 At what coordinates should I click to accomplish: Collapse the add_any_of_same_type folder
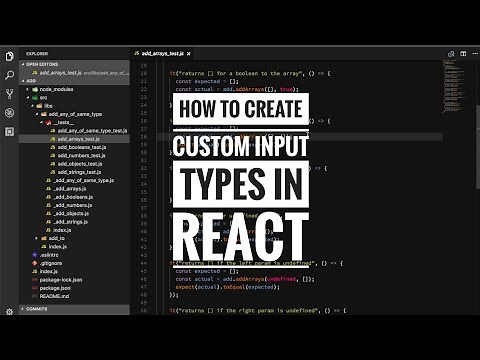coord(74,114)
